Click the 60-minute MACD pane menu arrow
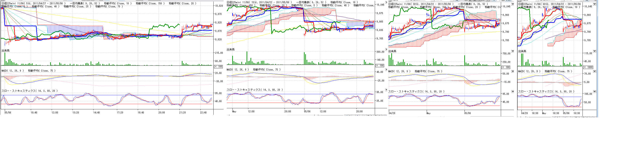 [x=594, y=71]
